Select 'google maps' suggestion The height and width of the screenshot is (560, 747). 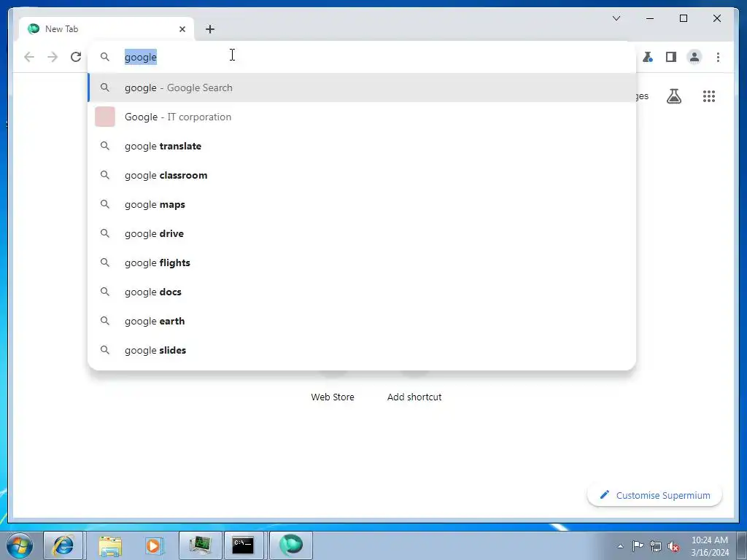click(x=362, y=204)
